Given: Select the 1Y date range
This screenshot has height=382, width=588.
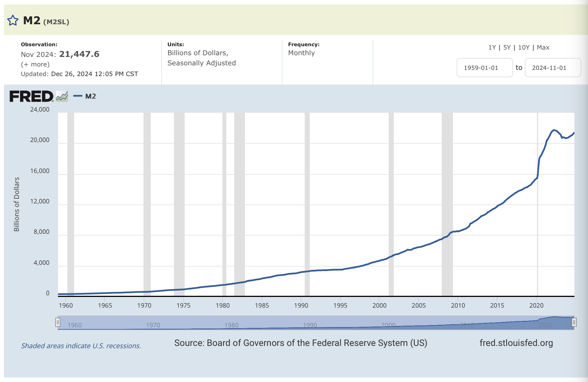Looking at the screenshot, I should pyautogui.click(x=492, y=47).
